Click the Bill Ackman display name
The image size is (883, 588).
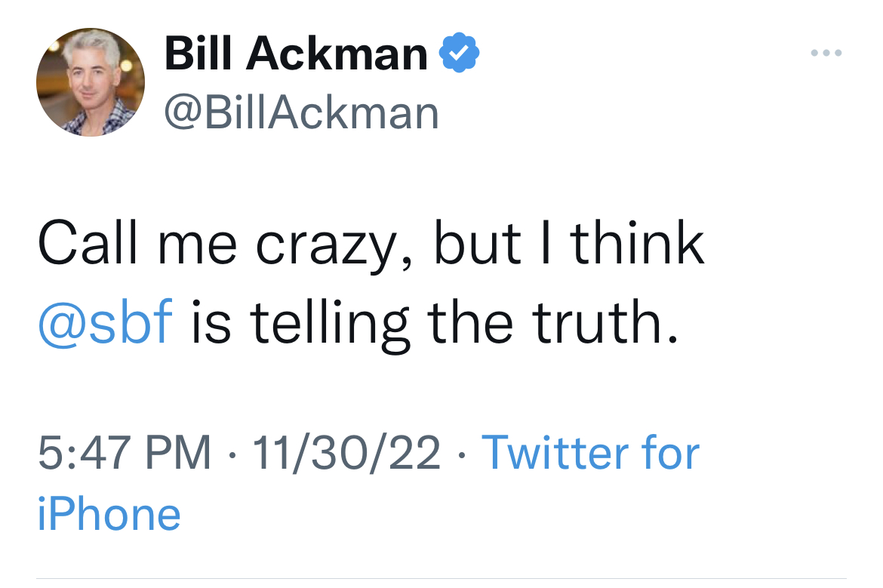click(296, 54)
